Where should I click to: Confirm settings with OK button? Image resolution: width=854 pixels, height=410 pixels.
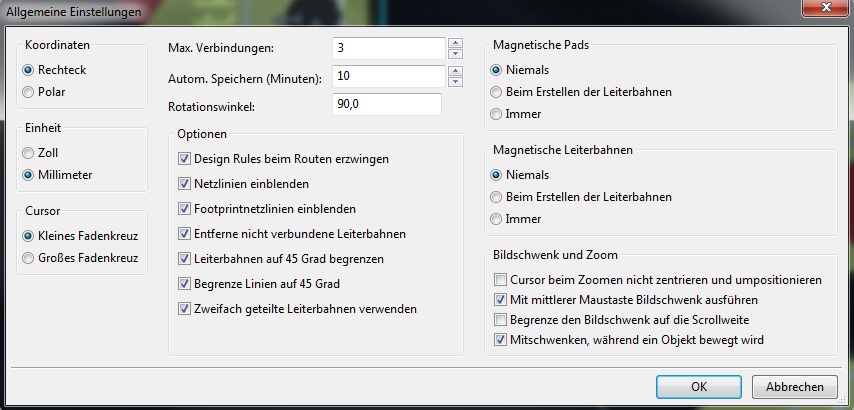tap(699, 387)
